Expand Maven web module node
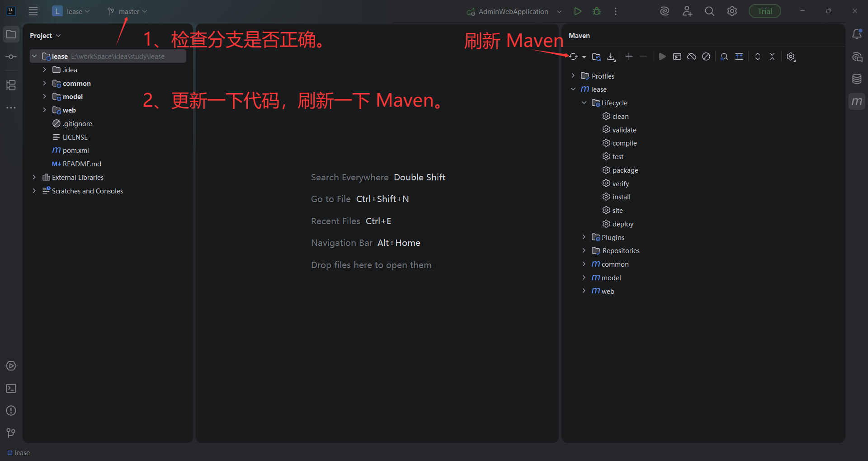This screenshot has height=461, width=868. [584, 291]
